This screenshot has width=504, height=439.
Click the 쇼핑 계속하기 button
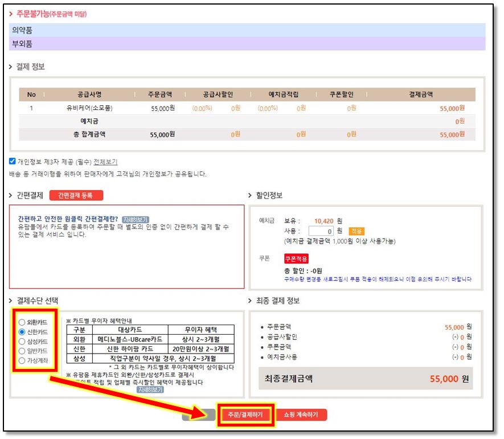click(302, 415)
